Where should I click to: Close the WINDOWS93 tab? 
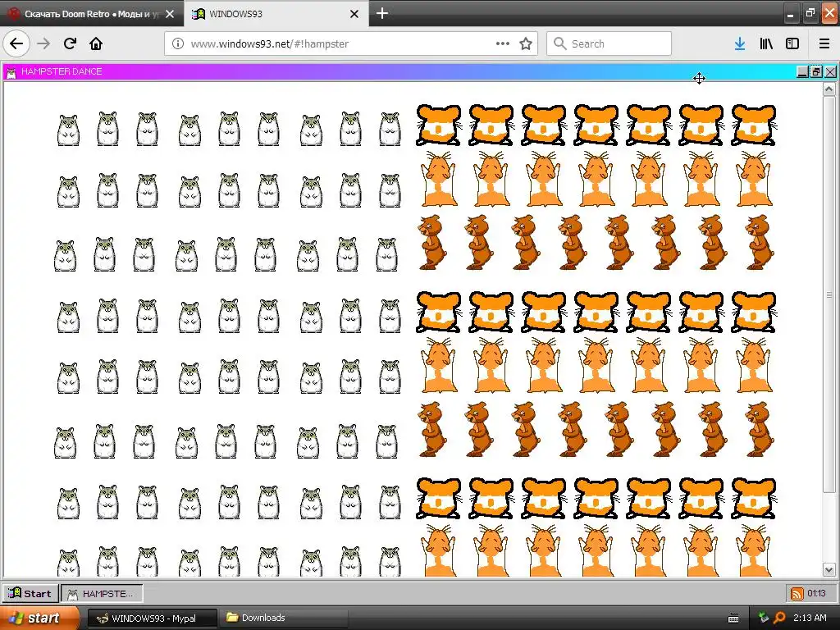tap(354, 14)
